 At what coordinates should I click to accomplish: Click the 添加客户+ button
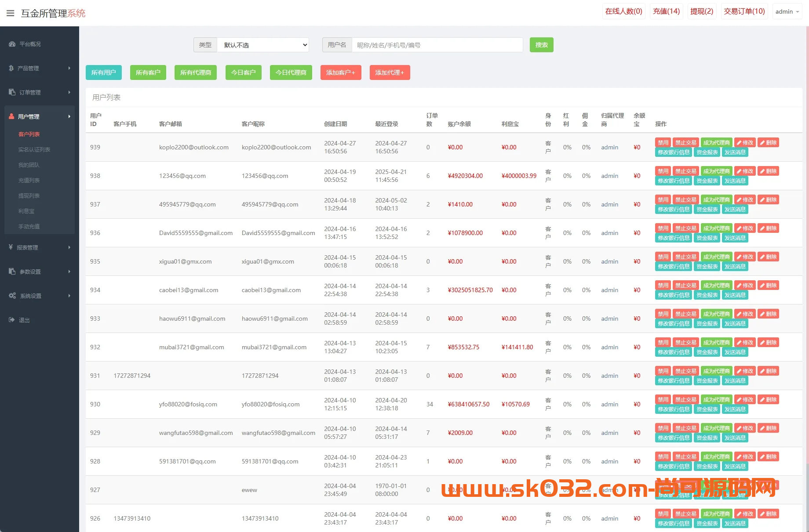click(x=340, y=72)
